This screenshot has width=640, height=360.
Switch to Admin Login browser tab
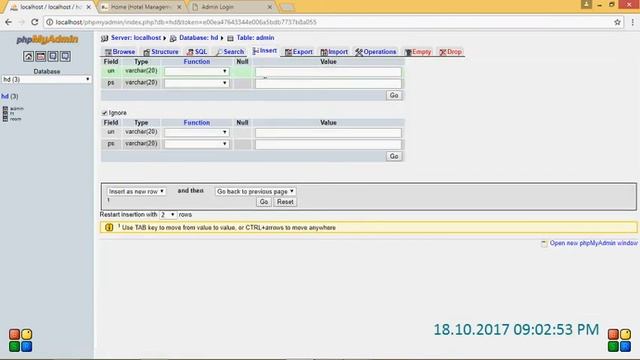coord(231,7)
